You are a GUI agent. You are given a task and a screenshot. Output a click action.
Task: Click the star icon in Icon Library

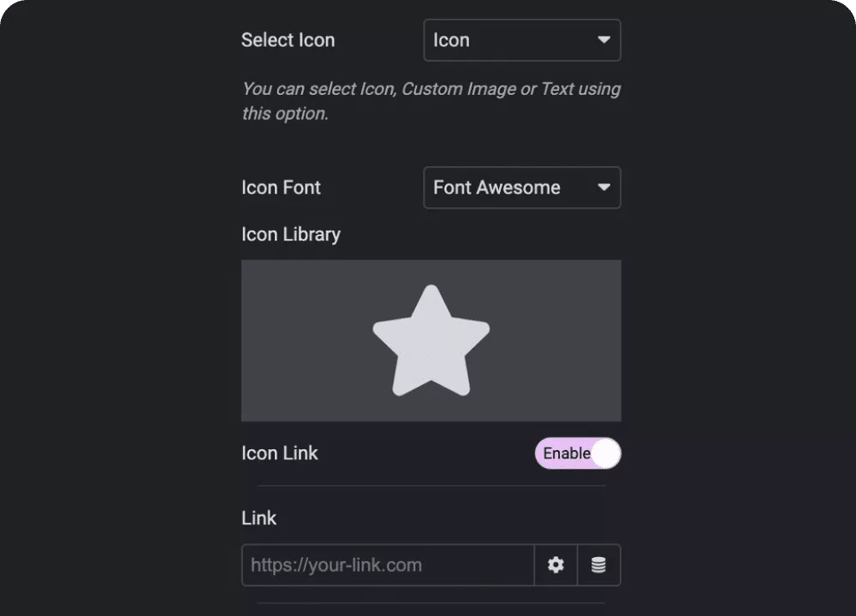(x=431, y=341)
